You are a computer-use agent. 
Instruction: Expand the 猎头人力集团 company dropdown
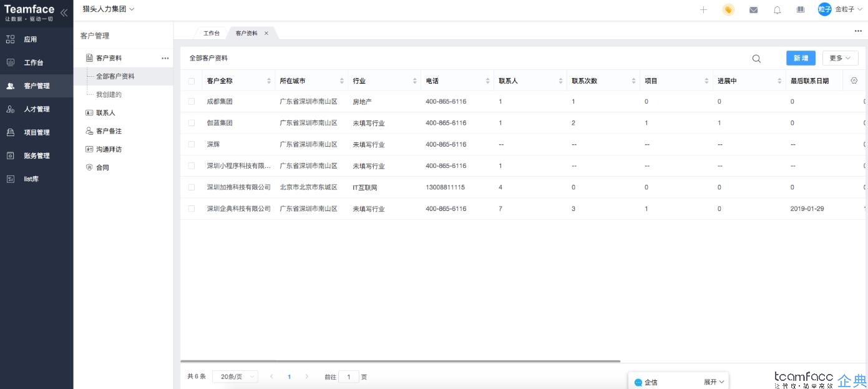109,9
